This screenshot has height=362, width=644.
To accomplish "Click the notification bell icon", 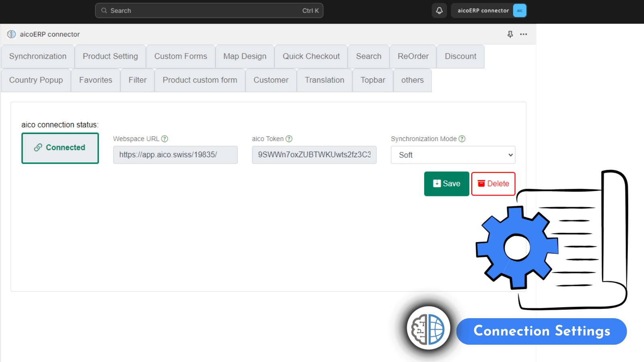I will tap(439, 11).
